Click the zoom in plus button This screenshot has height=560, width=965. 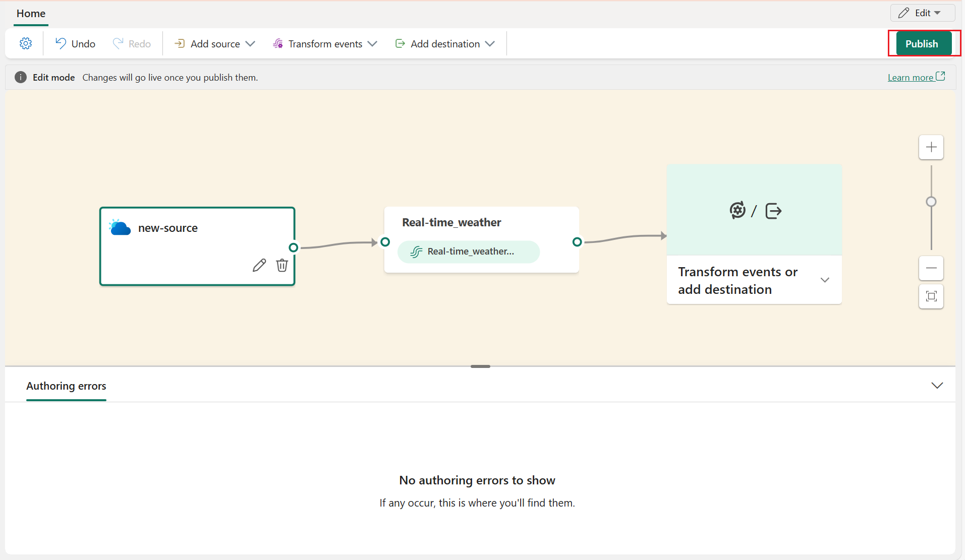click(931, 147)
